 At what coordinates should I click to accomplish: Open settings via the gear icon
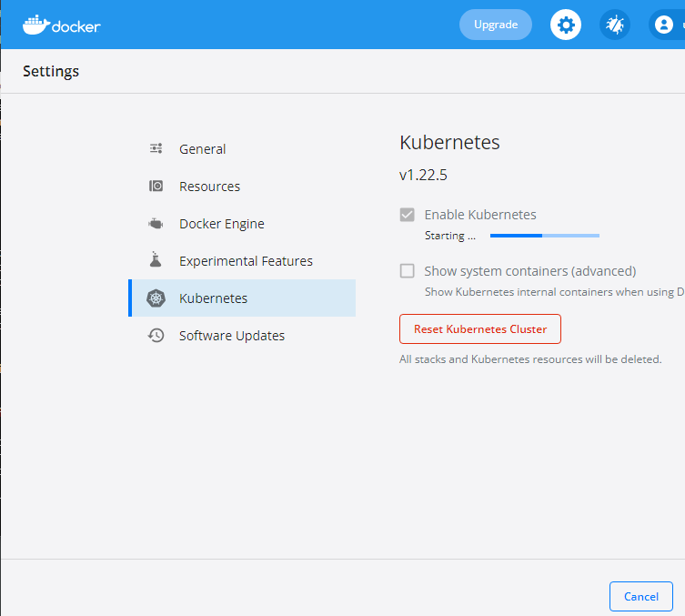[x=565, y=25]
